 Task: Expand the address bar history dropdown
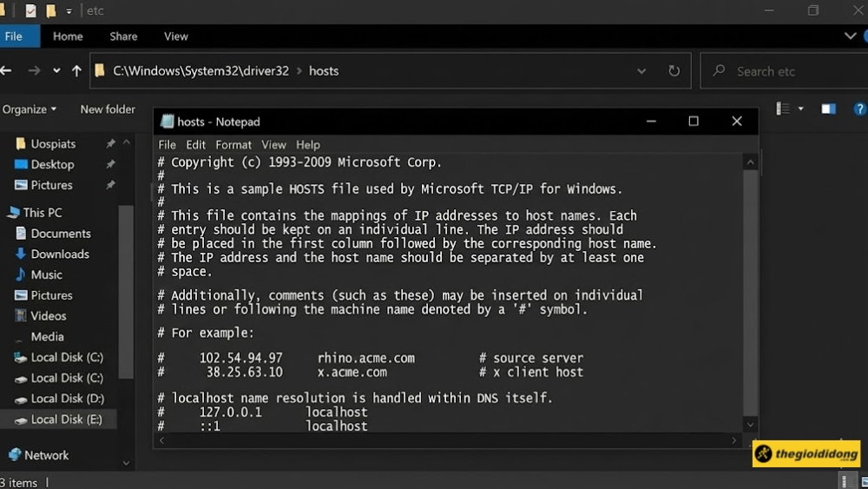tap(641, 71)
